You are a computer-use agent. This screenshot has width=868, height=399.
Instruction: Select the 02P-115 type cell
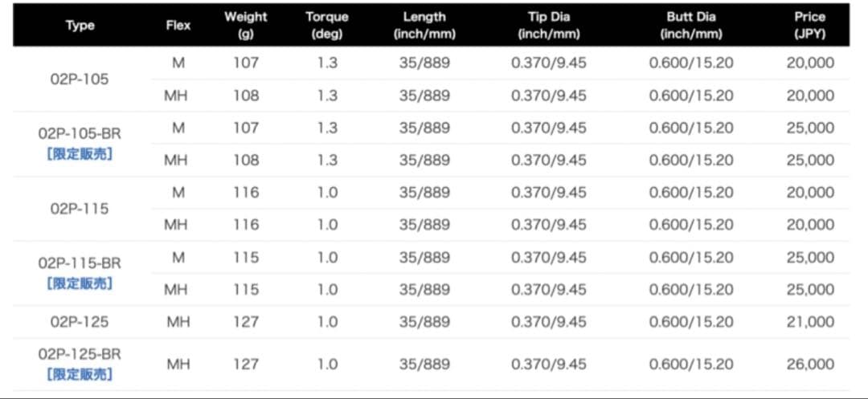[80, 209]
